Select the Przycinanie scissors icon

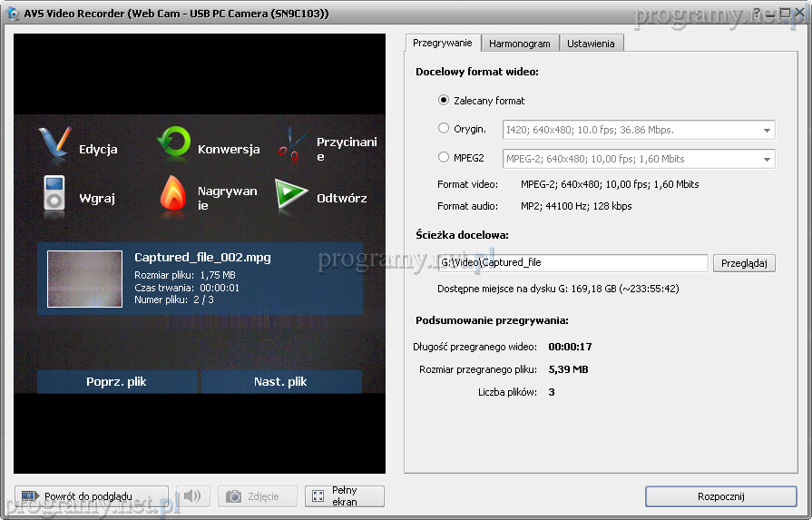point(292,145)
